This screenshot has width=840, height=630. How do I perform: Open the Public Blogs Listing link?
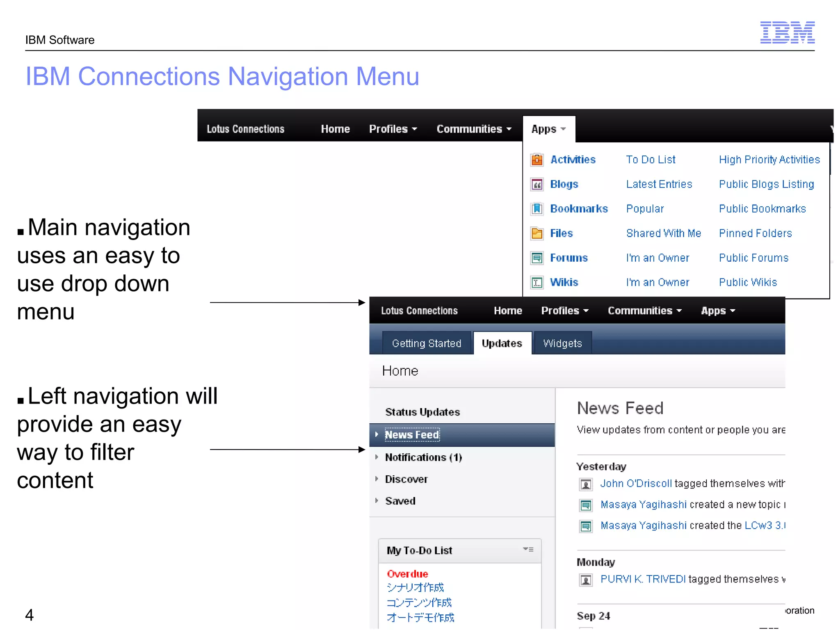pos(767,184)
